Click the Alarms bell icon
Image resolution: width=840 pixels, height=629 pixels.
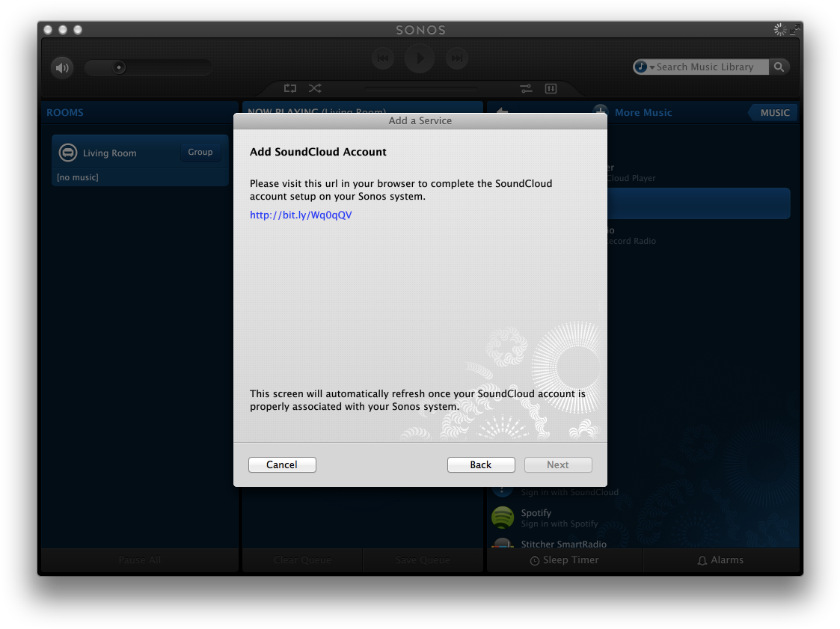tap(702, 560)
